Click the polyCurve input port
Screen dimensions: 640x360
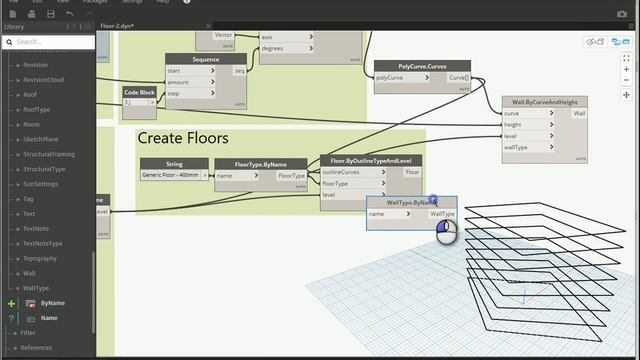pos(402,78)
